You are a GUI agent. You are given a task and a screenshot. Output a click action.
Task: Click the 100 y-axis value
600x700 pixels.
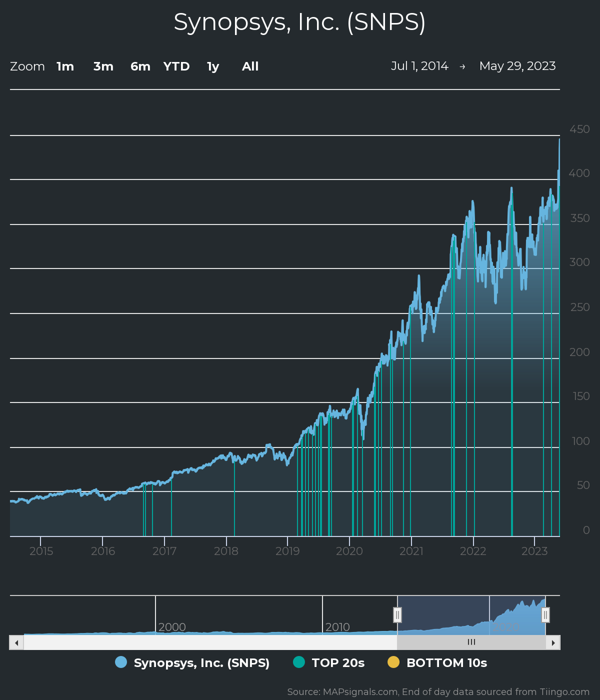581,441
